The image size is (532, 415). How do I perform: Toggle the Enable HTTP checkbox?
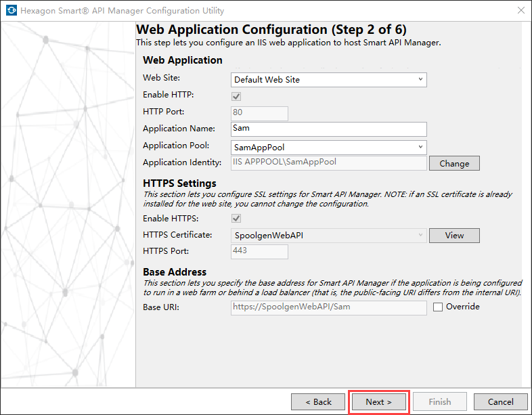(x=236, y=96)
